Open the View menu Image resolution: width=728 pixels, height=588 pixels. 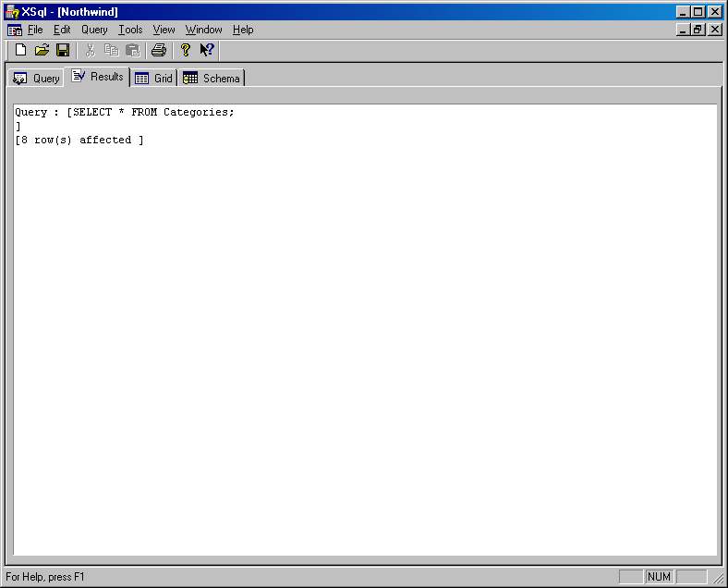point(164,30)
